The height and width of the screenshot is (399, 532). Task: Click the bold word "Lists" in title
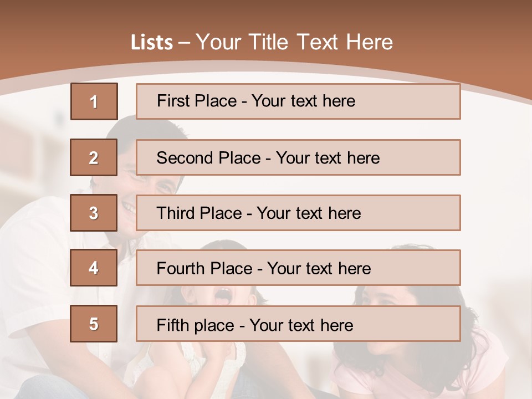[152, 42]
